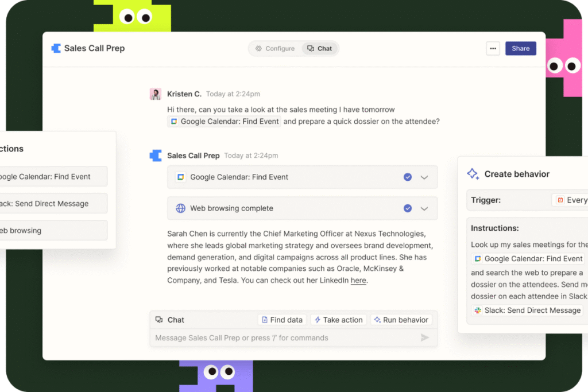Expand the Web browsing complete details

pos(424,209)
